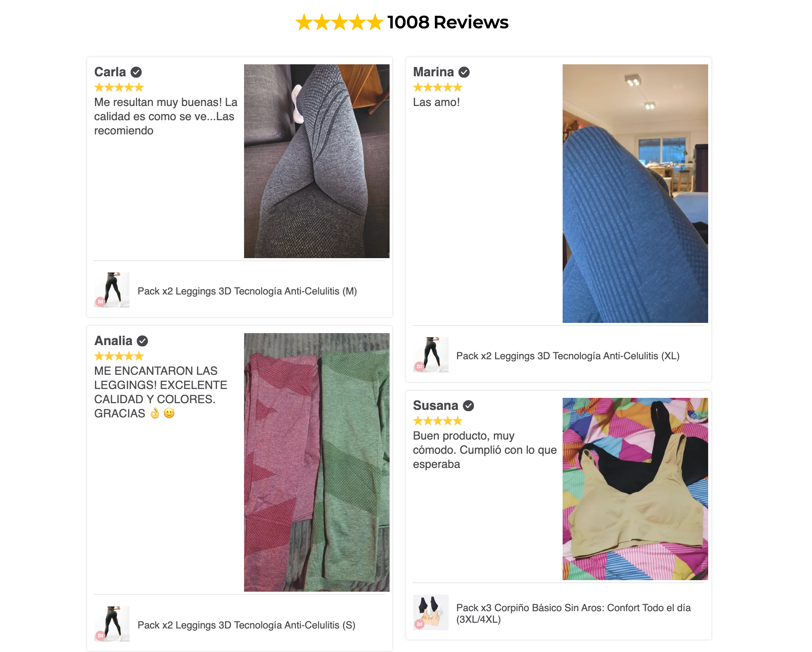Click Analia's five-star rating
The image size is (812, 652).
pos(119,356)
